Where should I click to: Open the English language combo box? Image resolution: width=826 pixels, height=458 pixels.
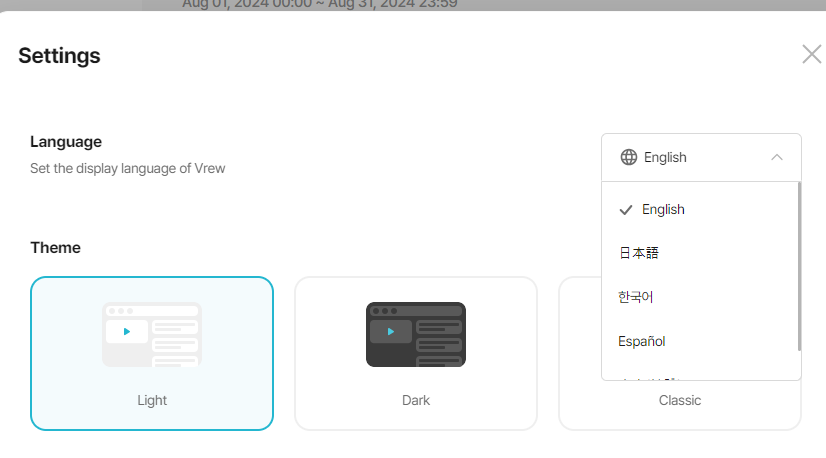(x=701, y=157)
